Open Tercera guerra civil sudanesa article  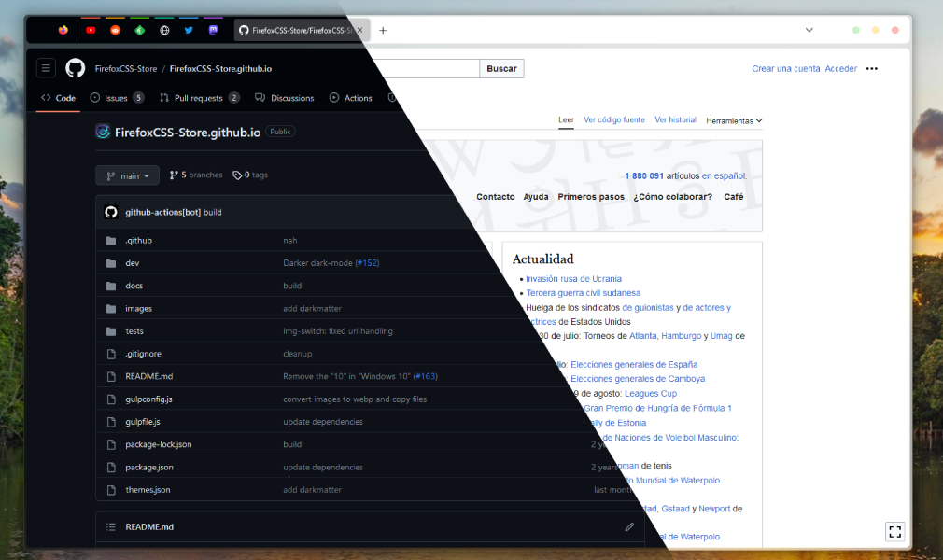(x=584, y=293)
